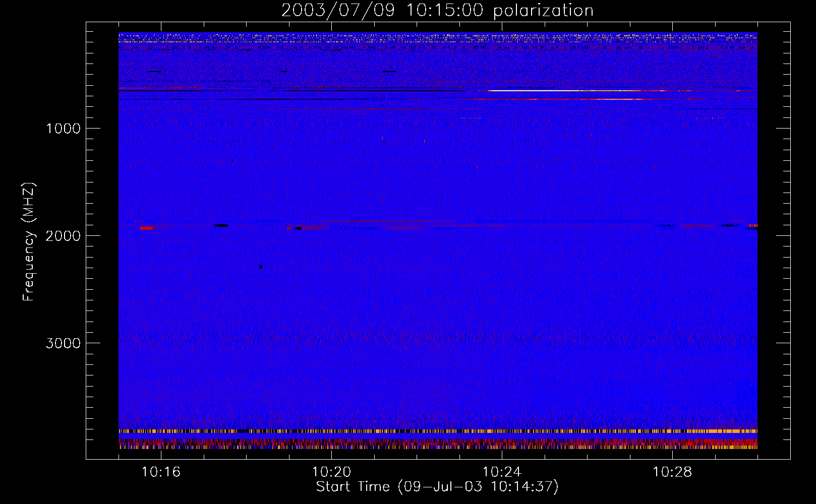Click the 10:28 time tick label
Screen dimensions: 816x504
(x=672, y=472)
